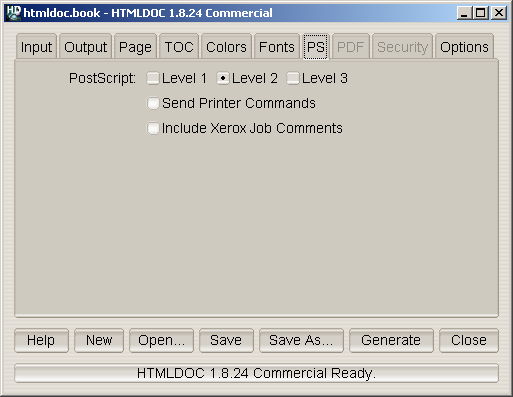
Task: Close window using title bar X
Action: click(x=499, y=13)
